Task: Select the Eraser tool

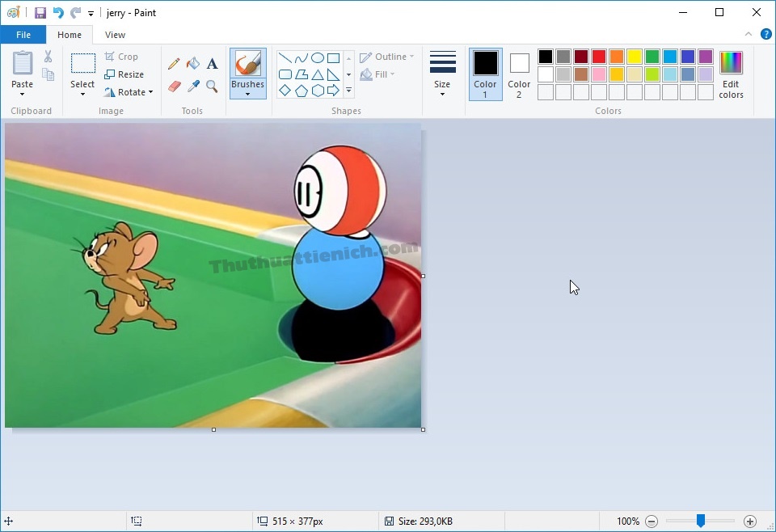Action: click(x=174, y=86)
